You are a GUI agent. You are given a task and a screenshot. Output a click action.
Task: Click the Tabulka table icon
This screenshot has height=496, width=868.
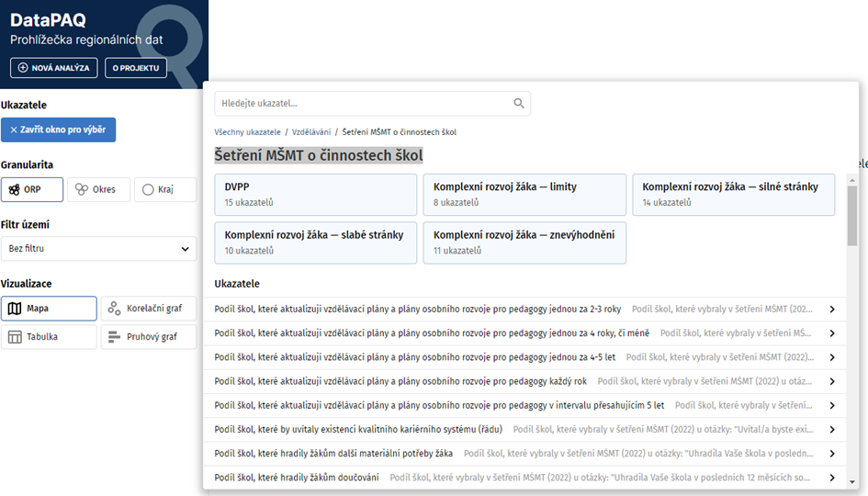tap(15, 337)
